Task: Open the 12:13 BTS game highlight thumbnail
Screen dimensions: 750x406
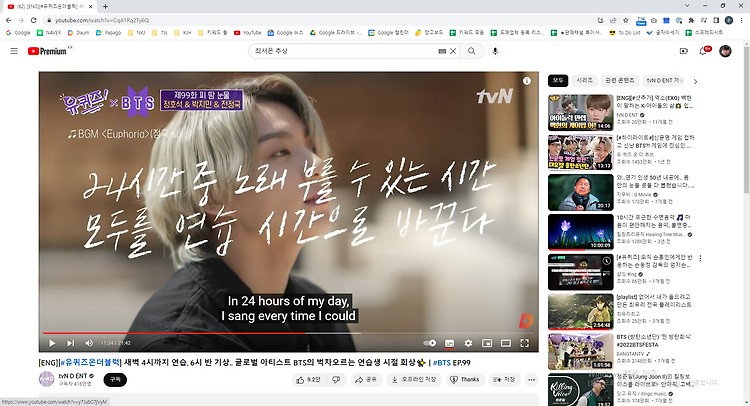Action: [581, 152]
